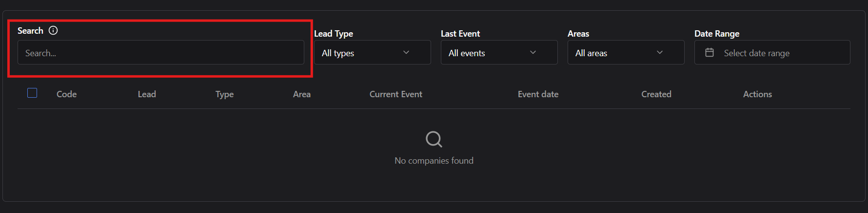Click the Area column header

point(301,94)
